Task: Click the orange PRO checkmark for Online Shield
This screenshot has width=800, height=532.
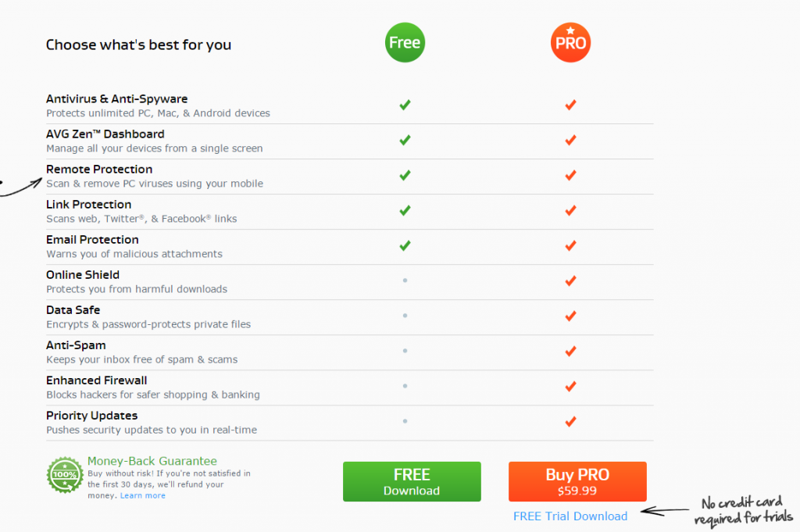Action: click(x=570, y=280)
